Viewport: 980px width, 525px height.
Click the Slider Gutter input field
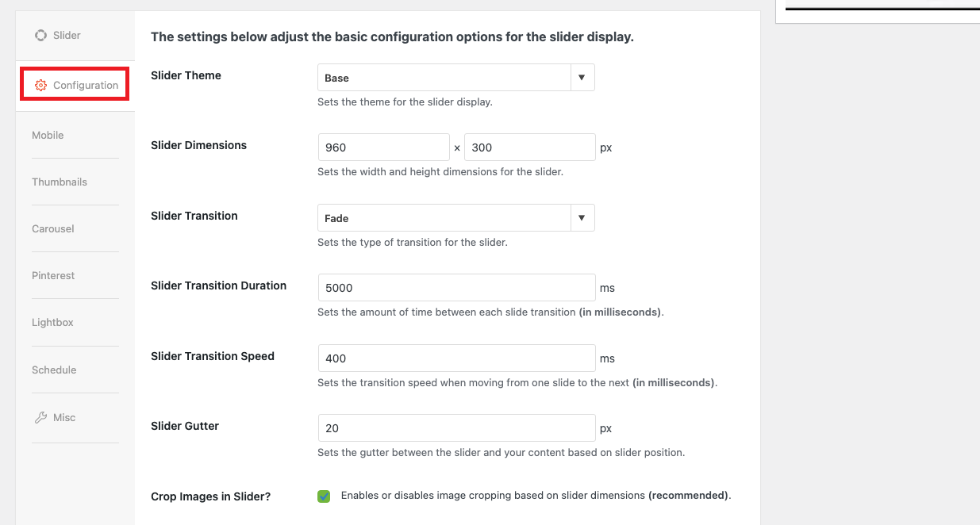[456, 428]
